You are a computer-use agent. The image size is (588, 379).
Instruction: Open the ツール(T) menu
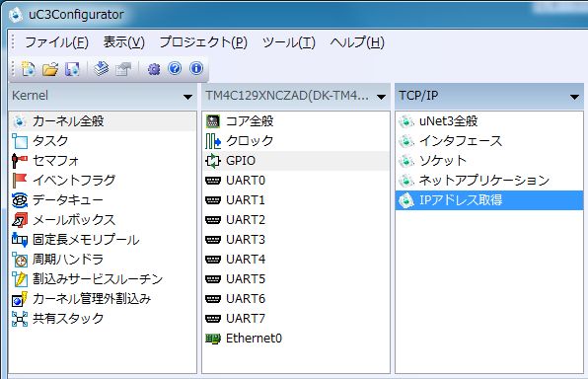289,42
